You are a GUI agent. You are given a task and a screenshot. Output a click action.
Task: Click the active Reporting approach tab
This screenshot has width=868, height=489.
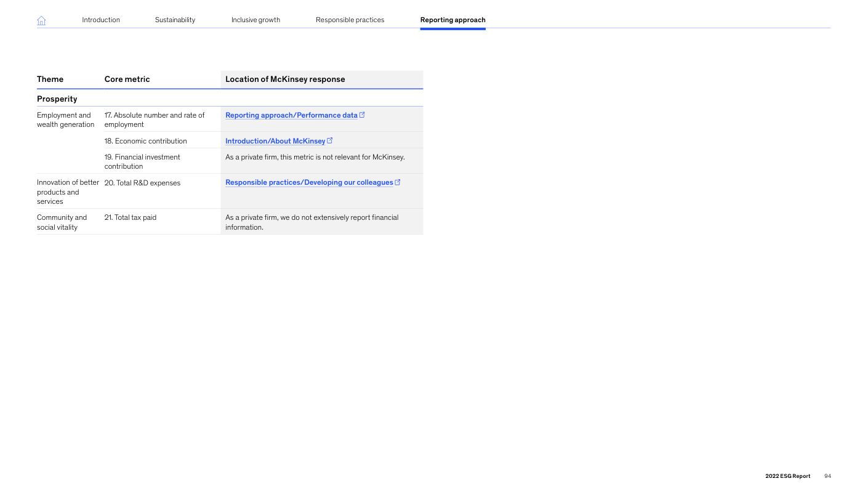452,20
